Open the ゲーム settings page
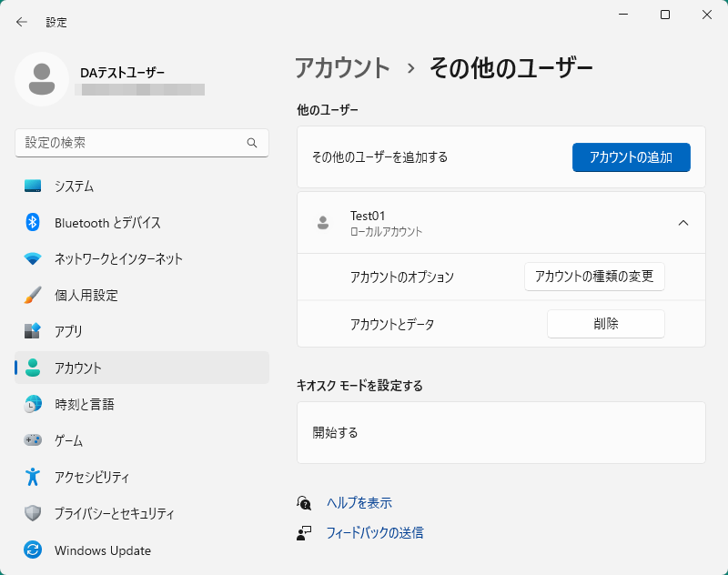Viewport: 728px width, 575px height. [31, 440]
